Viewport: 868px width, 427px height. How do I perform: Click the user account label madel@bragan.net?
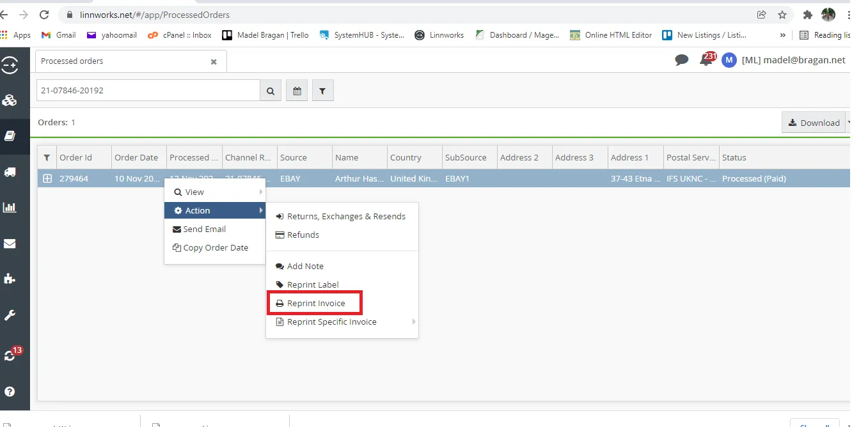tap(793, 60)
